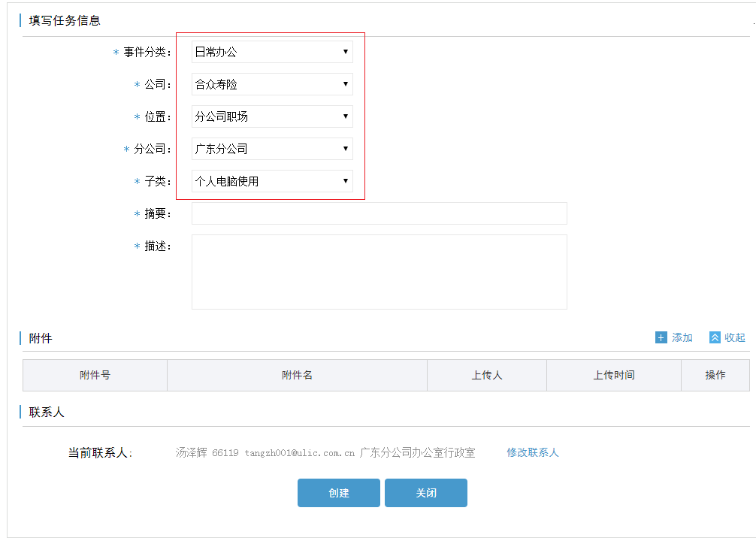Image resolution: width=756 pixels, height=547 pixels.
Task: Open the 位置 dropdown showing 分公司职场
Action: pos(272,116)
